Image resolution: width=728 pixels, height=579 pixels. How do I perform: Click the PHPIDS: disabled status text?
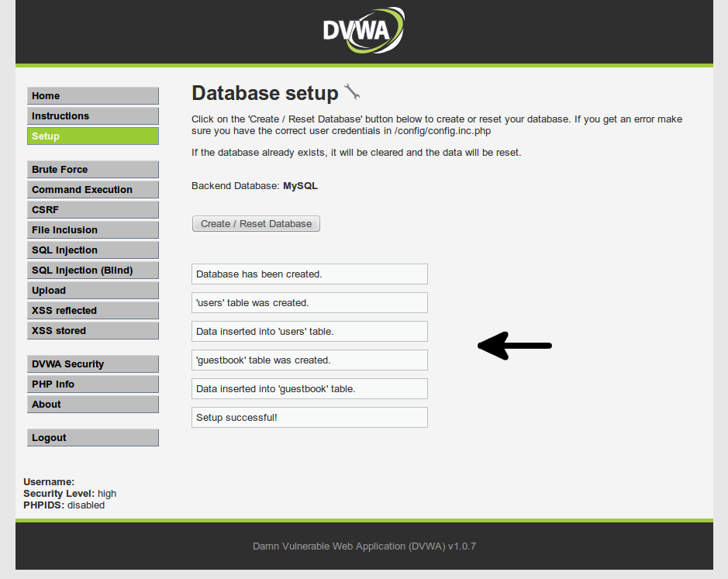tap(64, 505)
